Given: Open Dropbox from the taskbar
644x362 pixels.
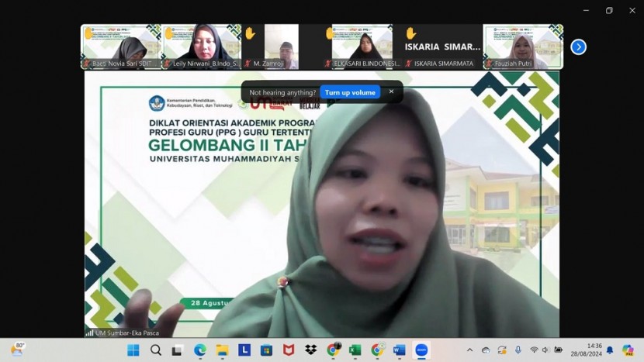Looking at the screenshot, I should point(311,350).
